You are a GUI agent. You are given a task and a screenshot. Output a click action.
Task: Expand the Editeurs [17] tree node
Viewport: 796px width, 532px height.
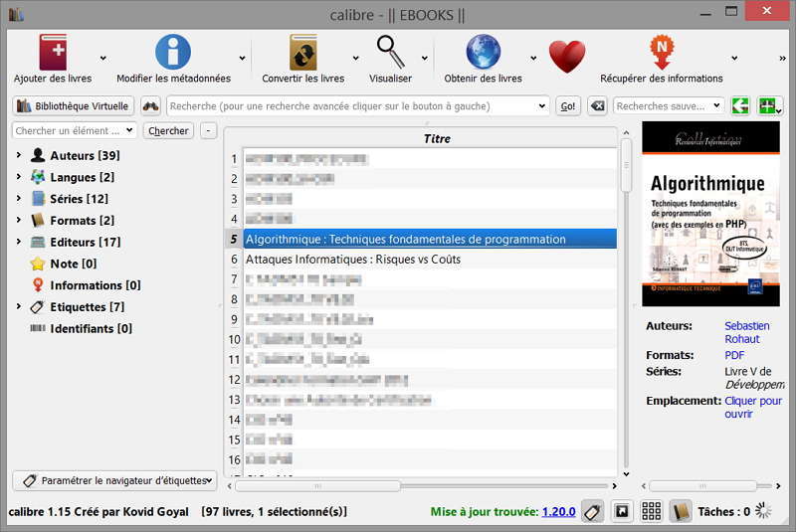pyautogui.click(x=19, y=242)
